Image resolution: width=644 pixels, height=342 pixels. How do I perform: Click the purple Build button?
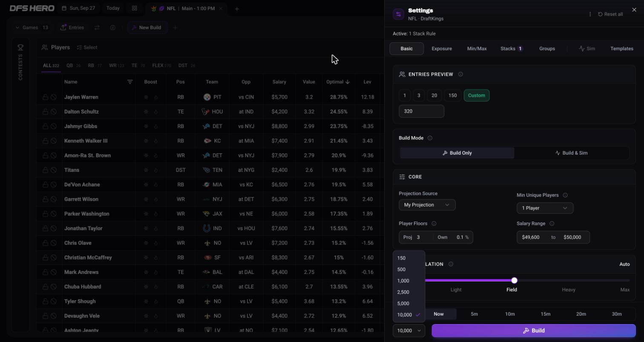coord(534,331)
